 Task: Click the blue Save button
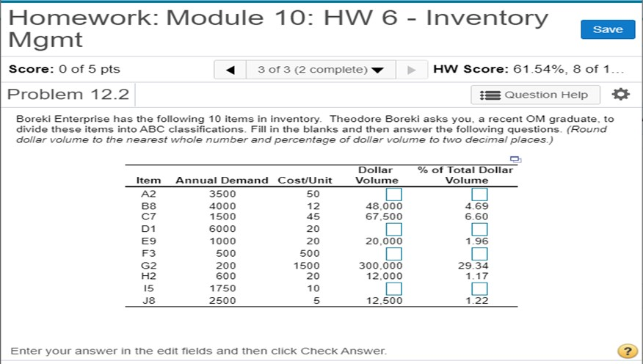(608, 29)
